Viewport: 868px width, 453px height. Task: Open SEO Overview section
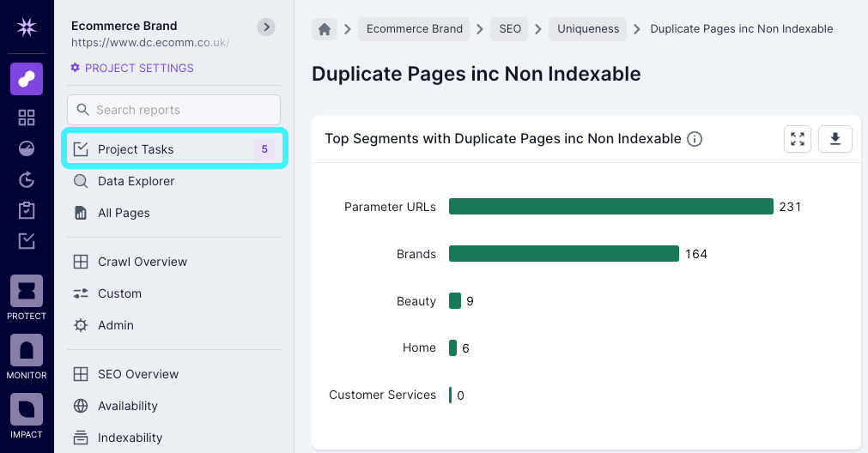(x=173, y=374)
